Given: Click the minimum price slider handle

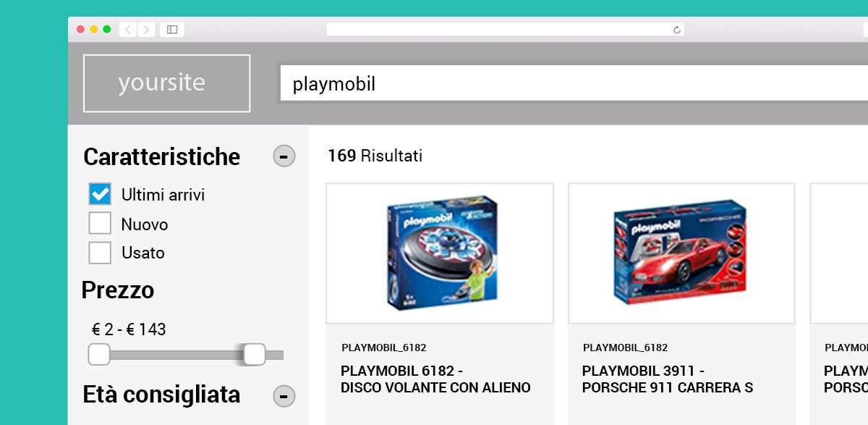Looking at the screenshot, I should point(99,355).
